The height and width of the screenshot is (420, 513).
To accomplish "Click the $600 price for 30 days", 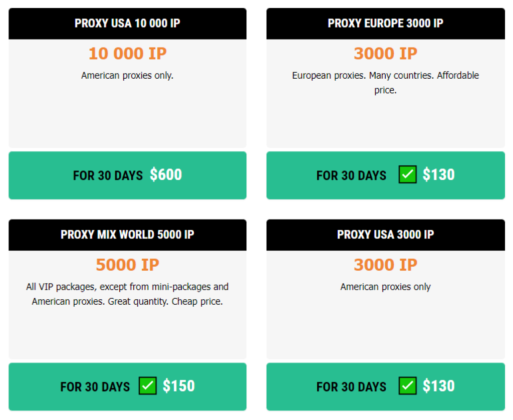I will 166,175.
